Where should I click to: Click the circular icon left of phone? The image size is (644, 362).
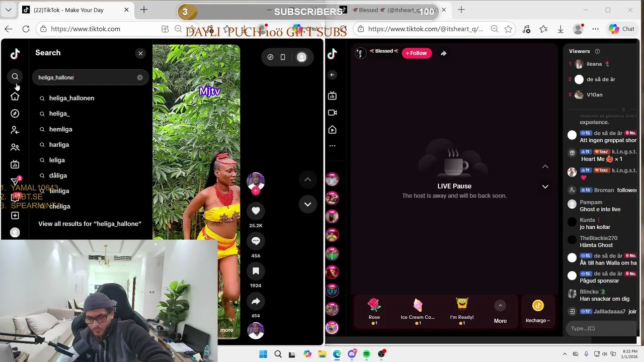[x=270, y=57]
